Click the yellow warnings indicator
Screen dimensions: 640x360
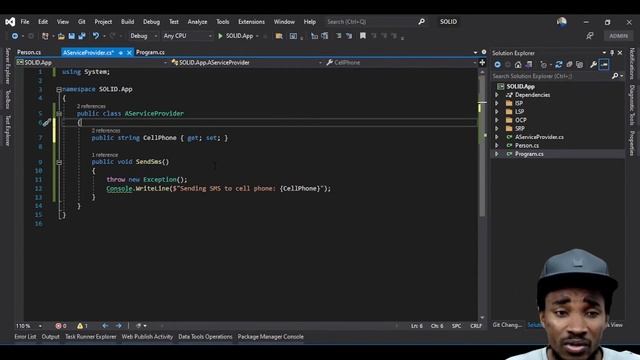point(82,326)
